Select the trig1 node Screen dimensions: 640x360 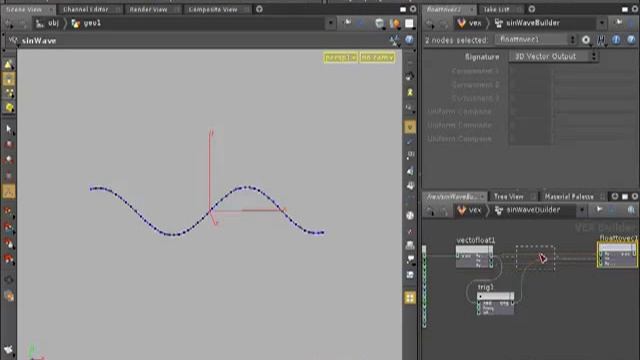pyautogui.click(x=496, y=304)
